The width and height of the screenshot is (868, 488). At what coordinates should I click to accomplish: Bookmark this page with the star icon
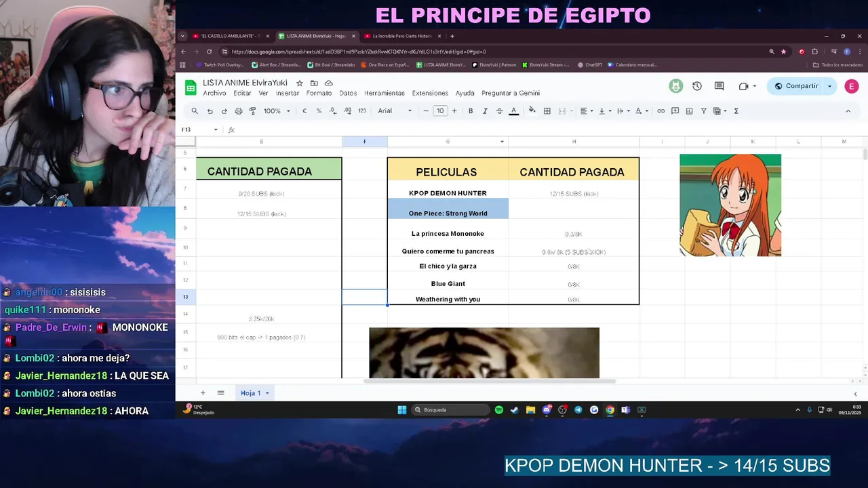click(x=783, y=52)
